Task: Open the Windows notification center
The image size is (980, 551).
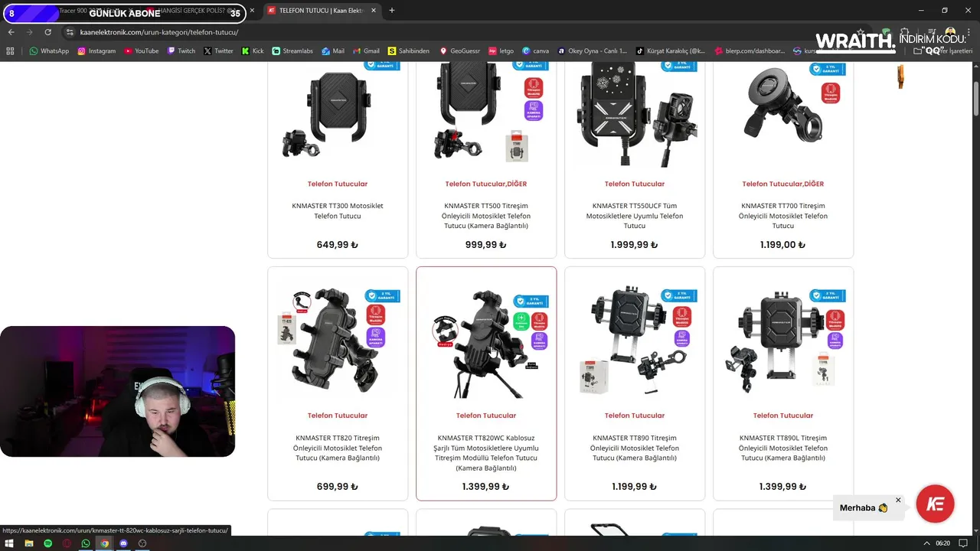Action: tap(963, 543)
